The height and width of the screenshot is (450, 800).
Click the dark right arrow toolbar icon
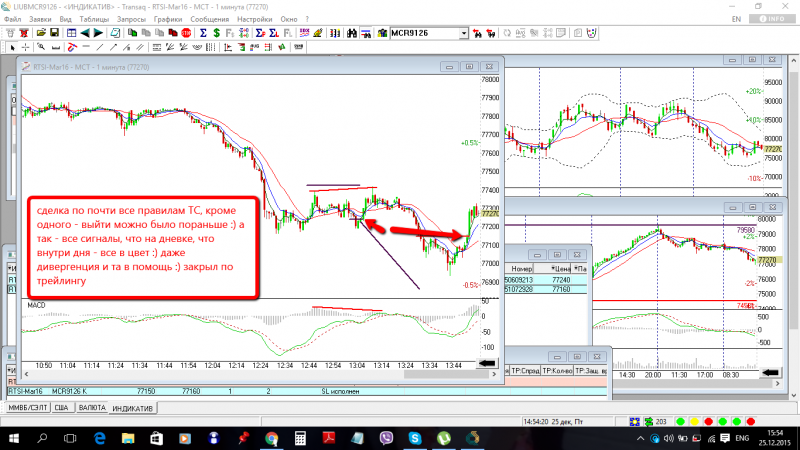pos(98,33)
